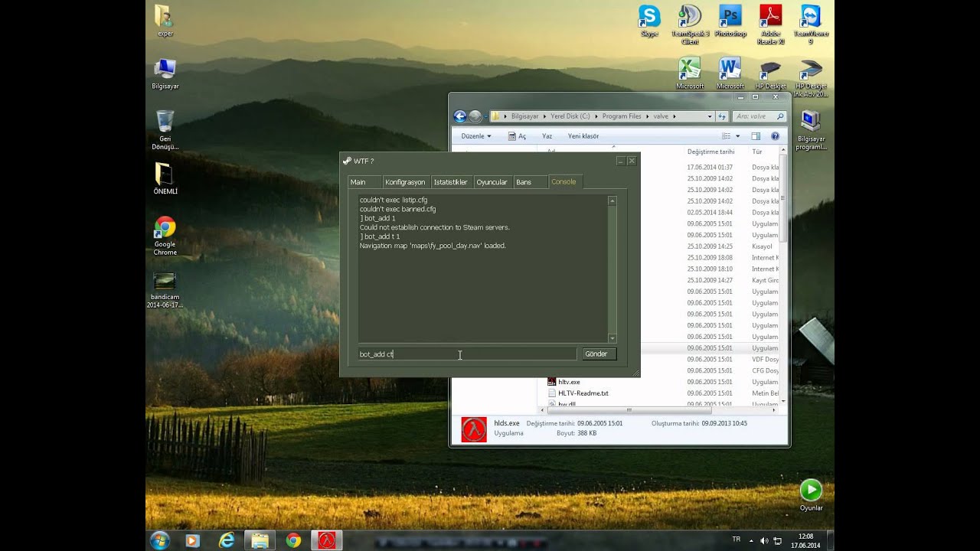Click the volume speaker tray icon
The width and height of the screenshot is (980, 551).
pos(764,540)
